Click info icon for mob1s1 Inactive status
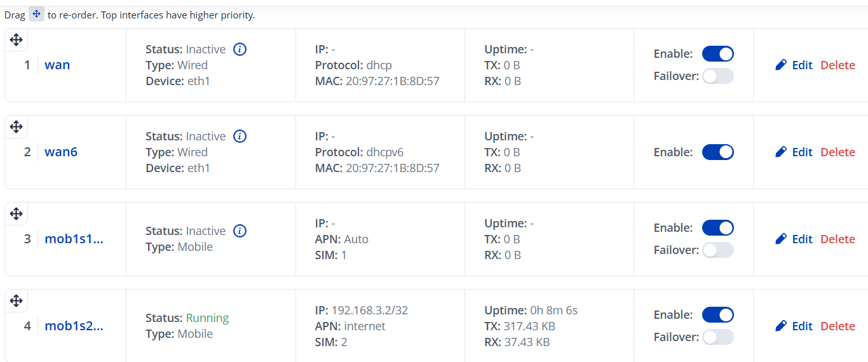The width and height of the screenshot is (868, 362). click(x=240, y=231)
